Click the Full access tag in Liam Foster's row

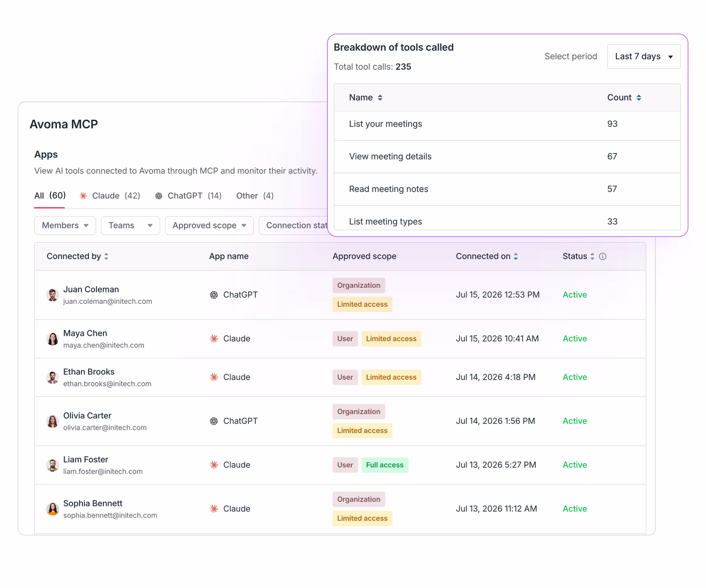[x=385, y=465]
